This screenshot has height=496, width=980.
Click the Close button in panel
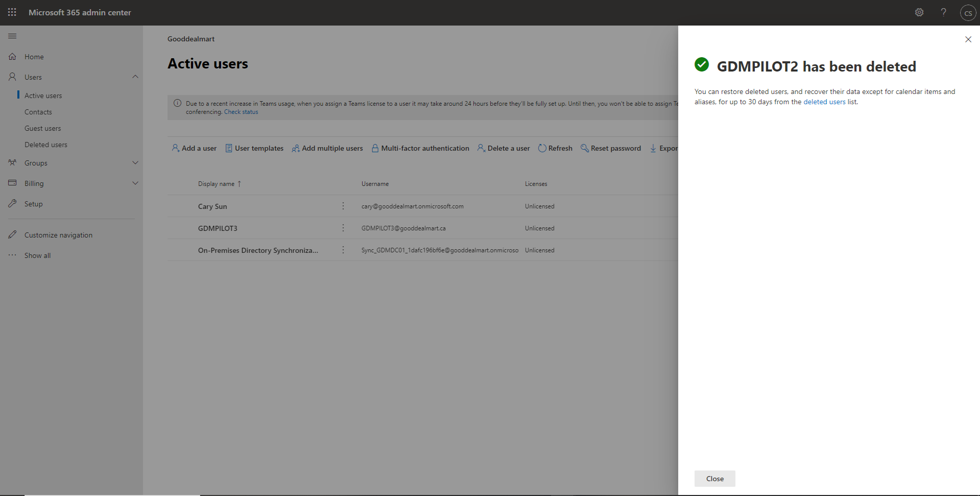(715, 479)
